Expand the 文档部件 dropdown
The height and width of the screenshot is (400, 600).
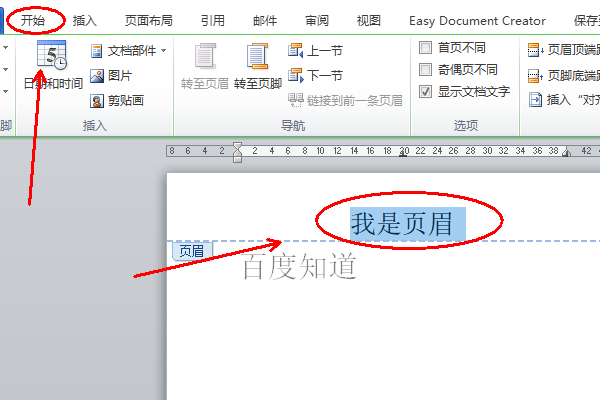pyautogui.click(x=164, y=50)
